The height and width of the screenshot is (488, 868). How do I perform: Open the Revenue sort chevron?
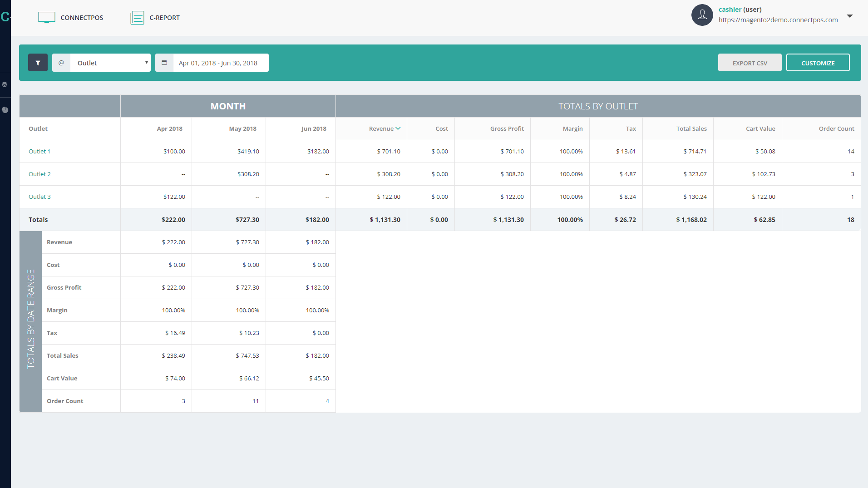click(x=399, y=128)
